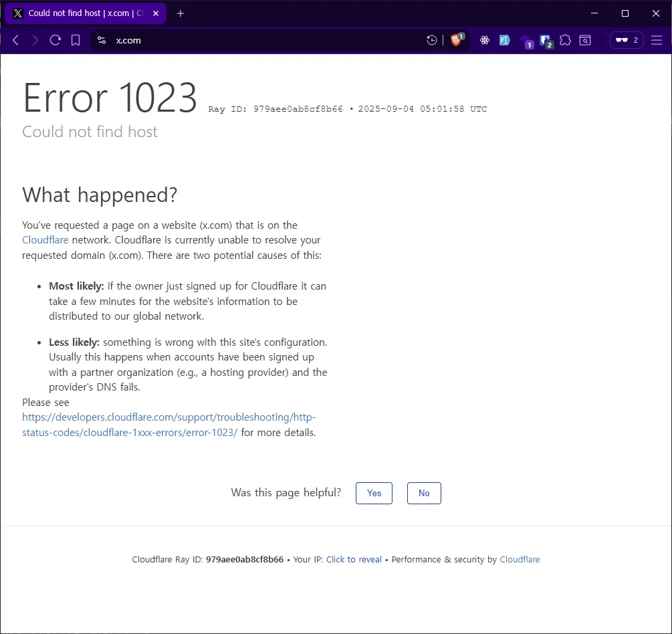The width and height of the screenshot is (672, 634).
Task: Select the 'Could not find host | x.com' tab
Action: [x=86, y=14]
